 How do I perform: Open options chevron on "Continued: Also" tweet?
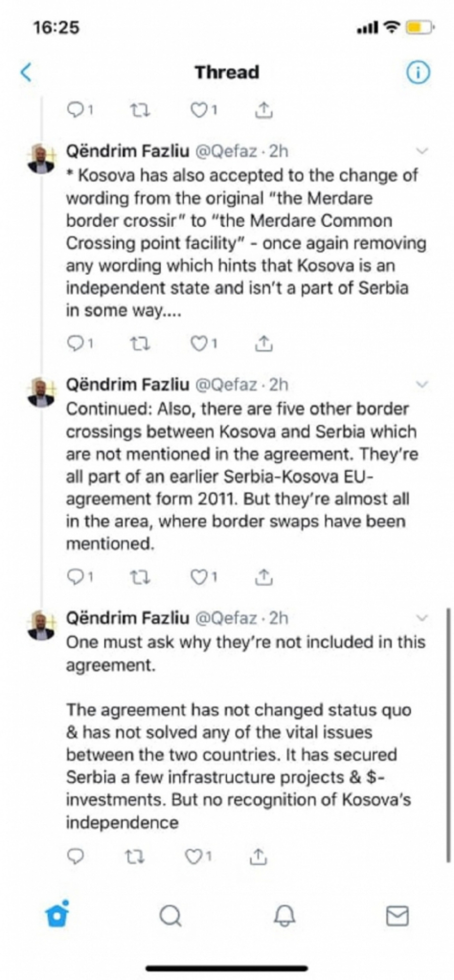[x=421, y=385]
